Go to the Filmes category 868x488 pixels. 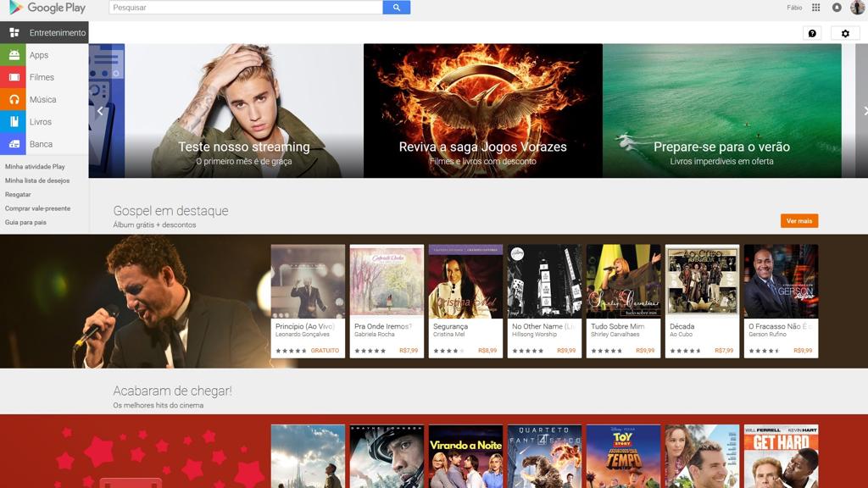(42, 77)
